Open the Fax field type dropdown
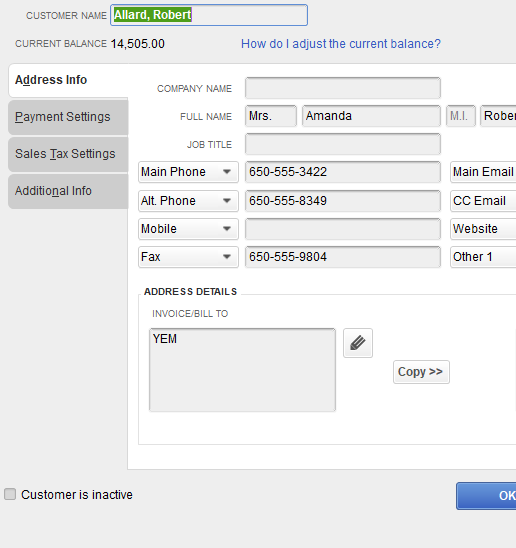This screenshot has height=548, width=516. click(188, 257)
